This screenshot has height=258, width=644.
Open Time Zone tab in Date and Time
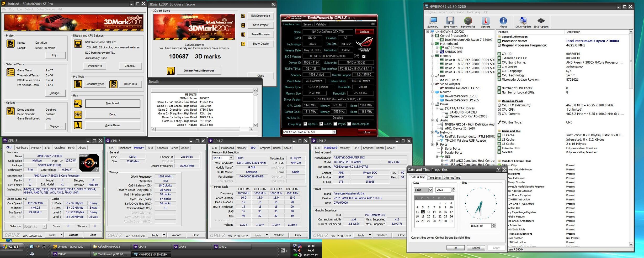(x=434, y=178)
